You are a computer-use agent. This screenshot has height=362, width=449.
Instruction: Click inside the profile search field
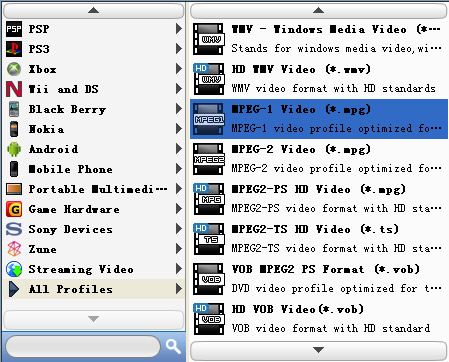click(x=83, y=347)
